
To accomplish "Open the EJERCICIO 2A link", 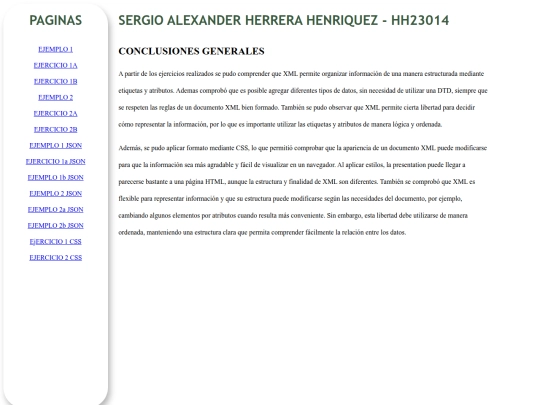I will (55, 113).
